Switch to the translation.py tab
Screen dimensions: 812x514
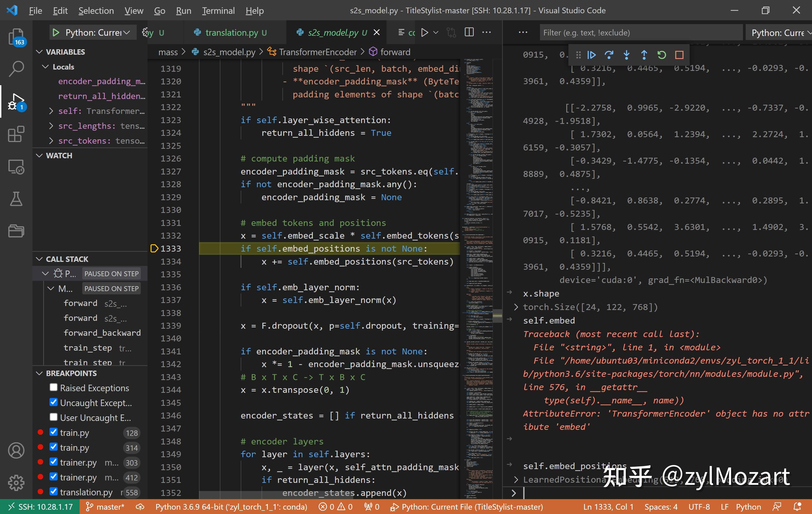tap(235, 32)
